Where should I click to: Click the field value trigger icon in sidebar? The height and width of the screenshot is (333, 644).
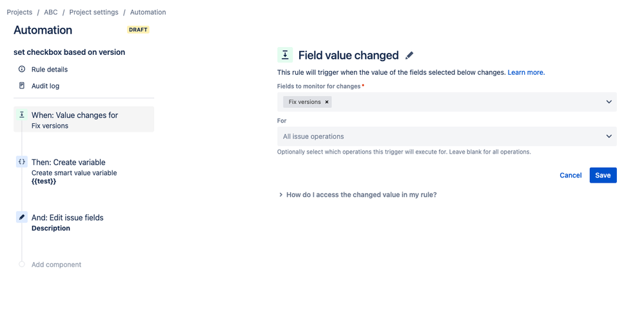(22, 115)
